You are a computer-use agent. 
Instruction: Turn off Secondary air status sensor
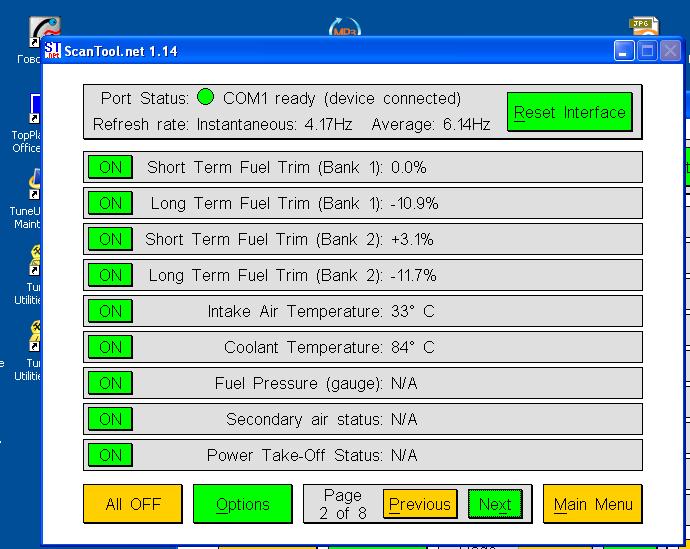click(110, 419)
